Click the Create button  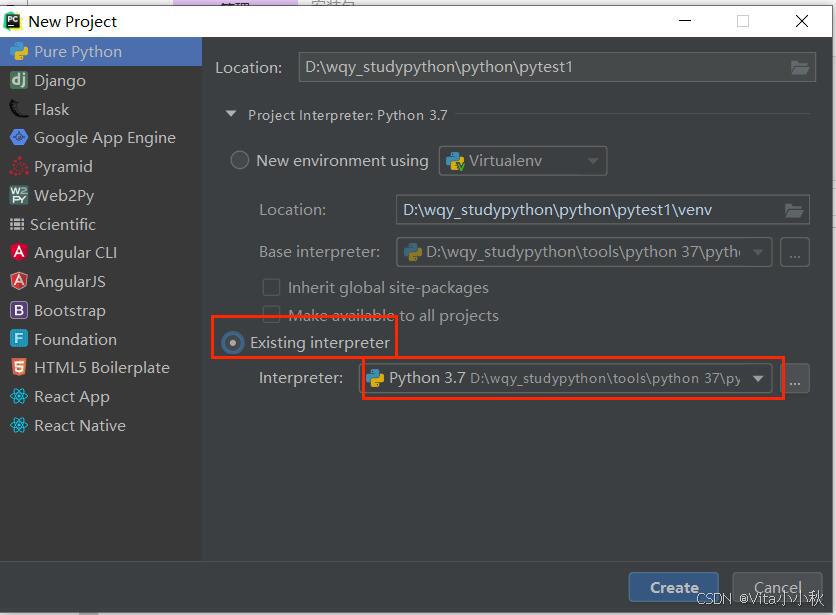tap(673, 587)
